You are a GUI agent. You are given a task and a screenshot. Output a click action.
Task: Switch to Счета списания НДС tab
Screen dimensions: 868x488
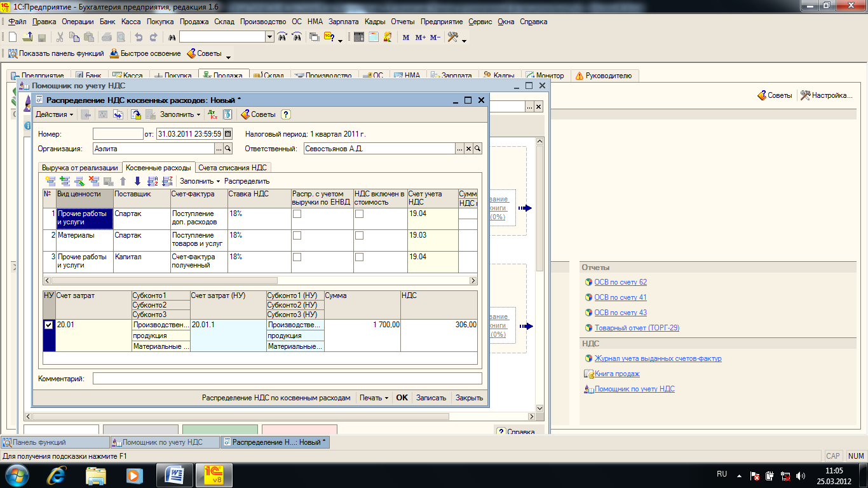click(233, 168)
